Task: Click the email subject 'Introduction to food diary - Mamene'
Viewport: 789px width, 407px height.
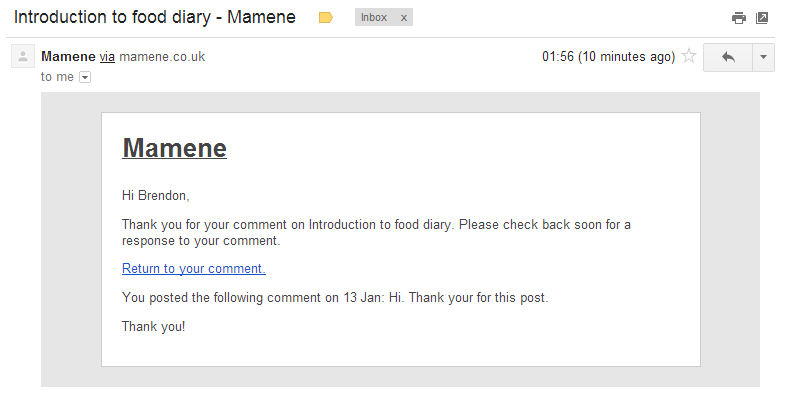Action: tap(155, 18)
